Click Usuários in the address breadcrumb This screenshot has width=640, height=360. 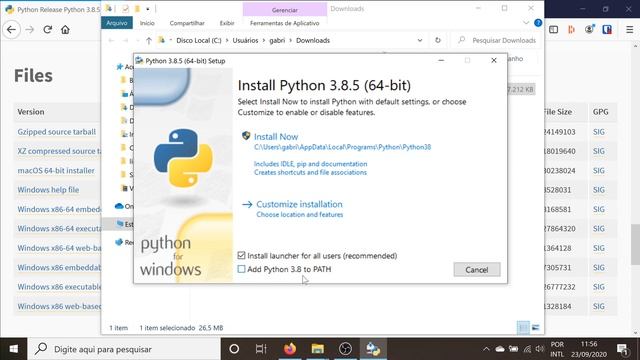coord(245,40)
